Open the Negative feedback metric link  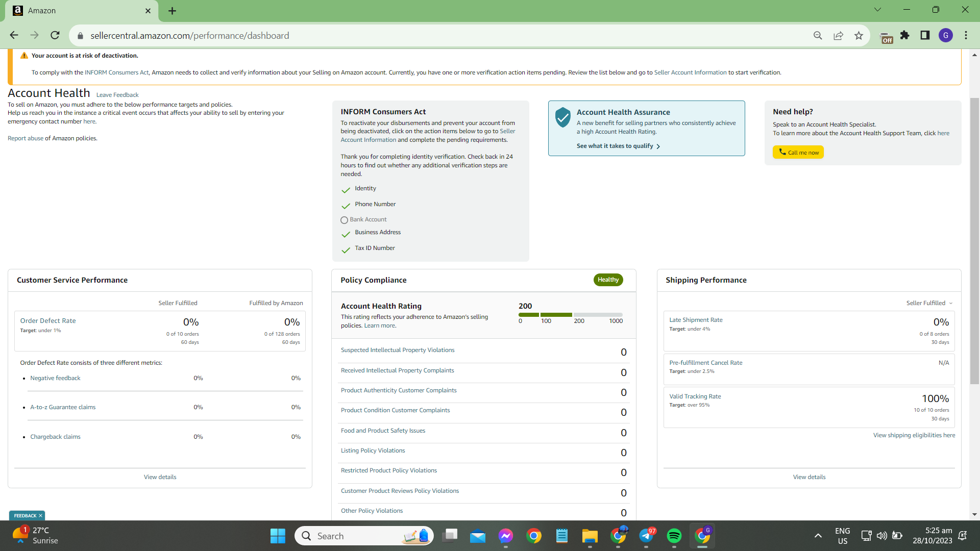pos(55,378)
